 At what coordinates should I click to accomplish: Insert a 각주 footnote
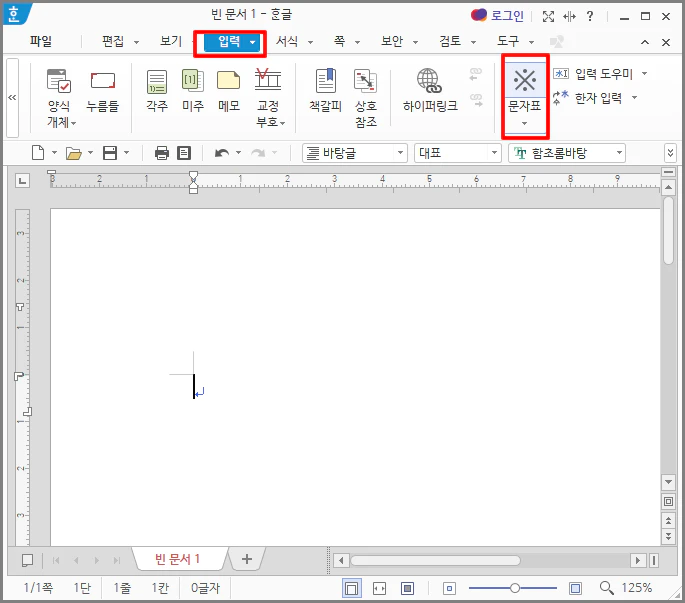pyautogui.click(x=157, y=91)
